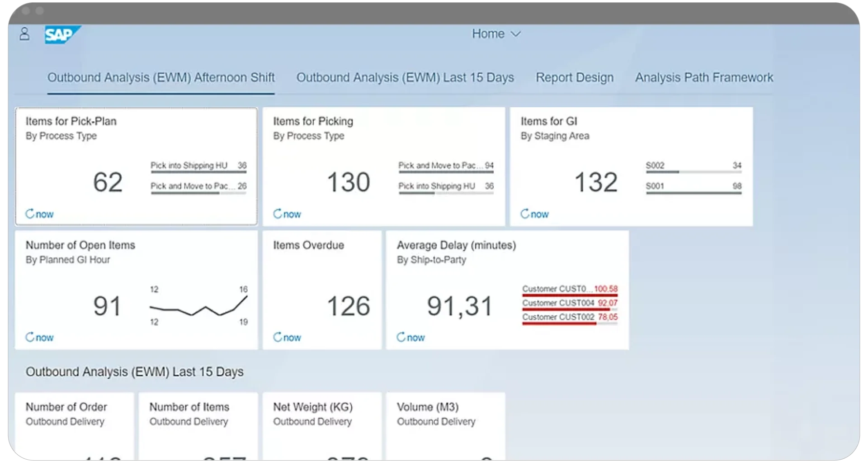Refresh the Number of Open Items tile
The height and width of the screenshot is (462, 868).
39,338
